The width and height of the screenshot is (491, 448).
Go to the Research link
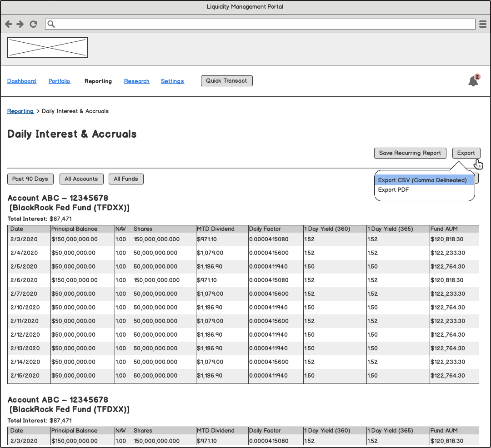coord(137,81)
